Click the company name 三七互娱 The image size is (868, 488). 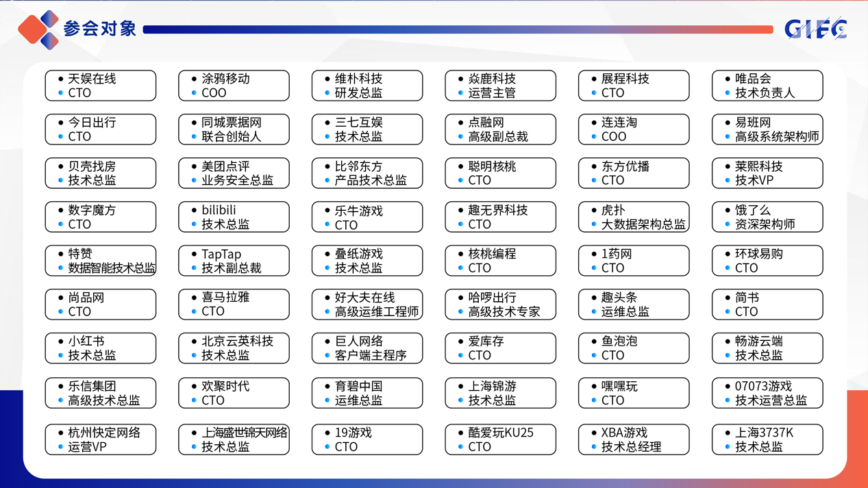click(x=359, y=123)
